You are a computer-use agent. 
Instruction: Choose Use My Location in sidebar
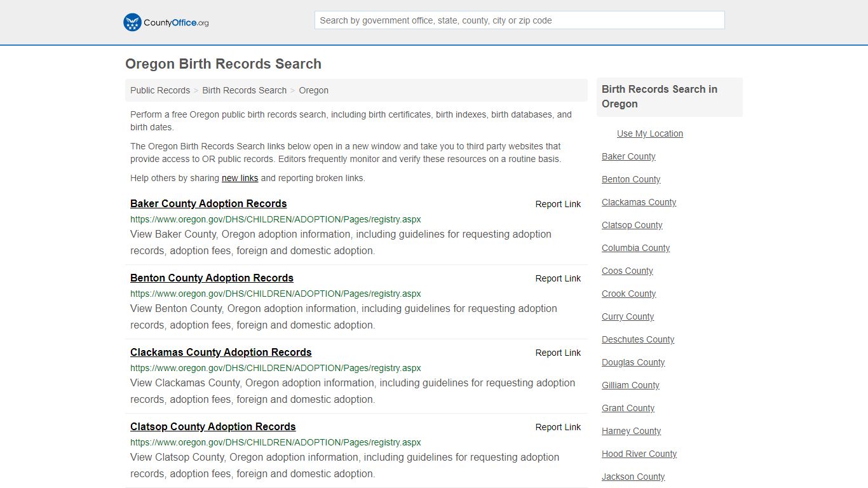coord(650,133)
